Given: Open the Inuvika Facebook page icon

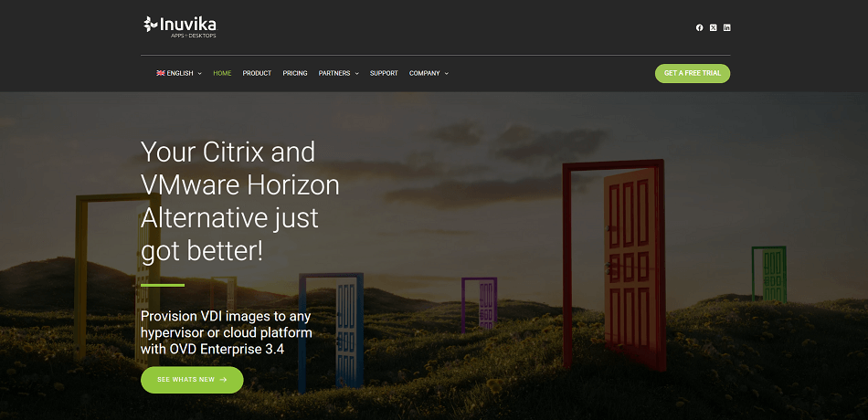Looking at the screenshot, I should 699,27.
